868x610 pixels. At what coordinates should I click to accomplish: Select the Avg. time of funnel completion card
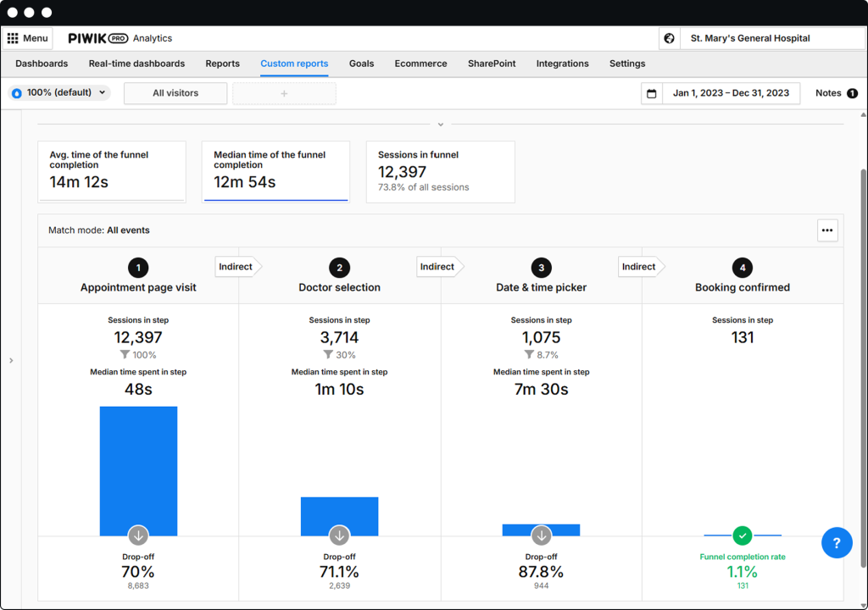[111, 171]
